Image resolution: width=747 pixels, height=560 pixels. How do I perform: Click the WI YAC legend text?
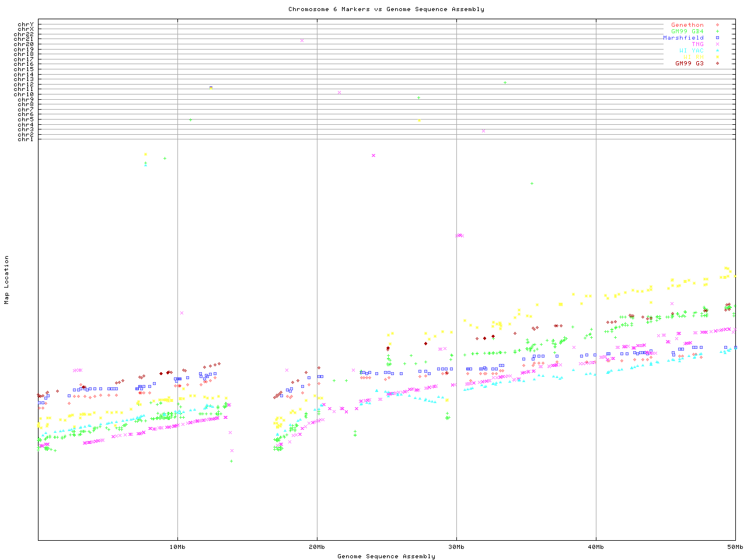tap(691, 51)
